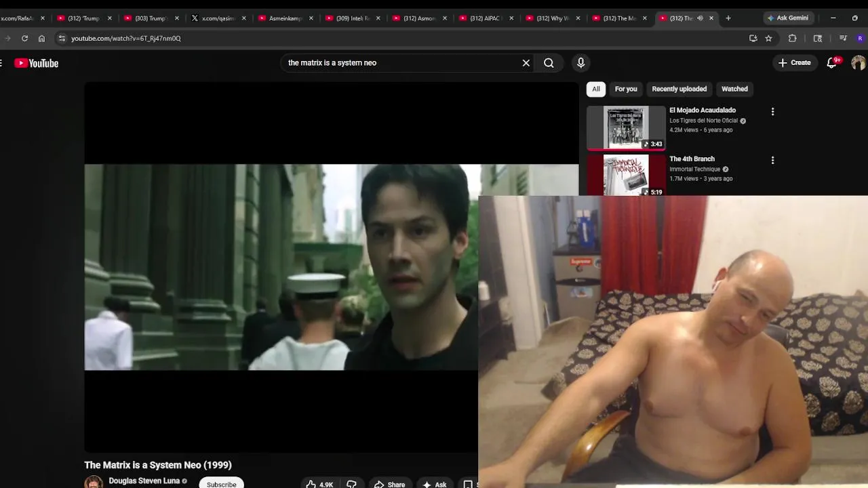Image resolution: width=868 pixels, height=488 pixels.
Task: Open Ask Gemini in browser
Action: point(787,18)
